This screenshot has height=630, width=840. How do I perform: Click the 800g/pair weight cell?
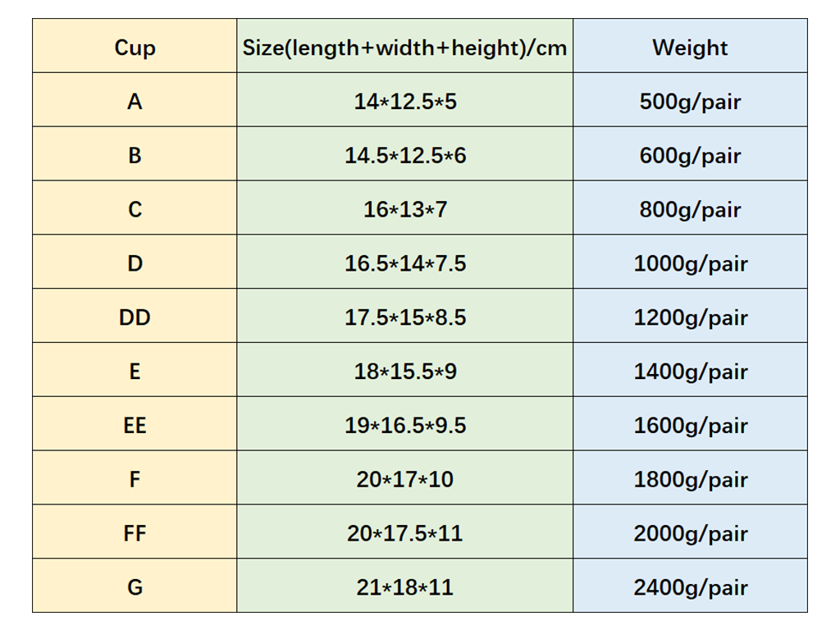(690, 209)
